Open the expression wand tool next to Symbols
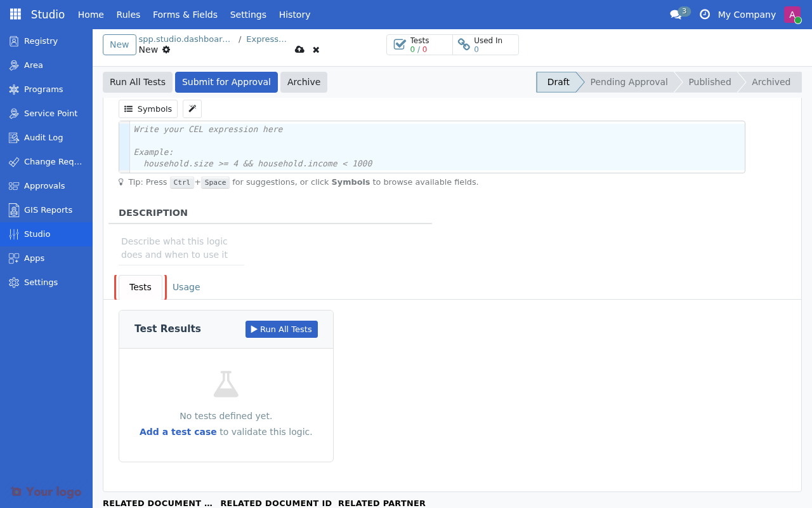This screenshot has height=508, width=812. [x=192, y=109]
